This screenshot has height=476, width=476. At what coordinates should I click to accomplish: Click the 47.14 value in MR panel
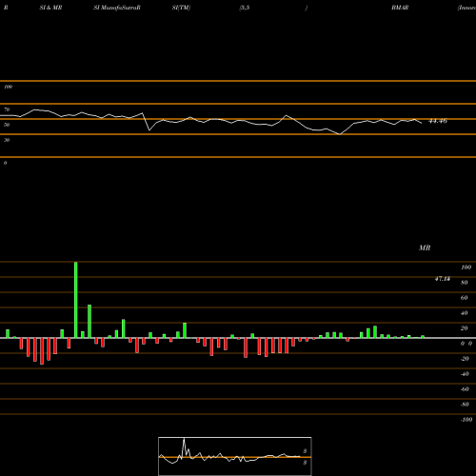pyautogui.click(x=443, y=279)
